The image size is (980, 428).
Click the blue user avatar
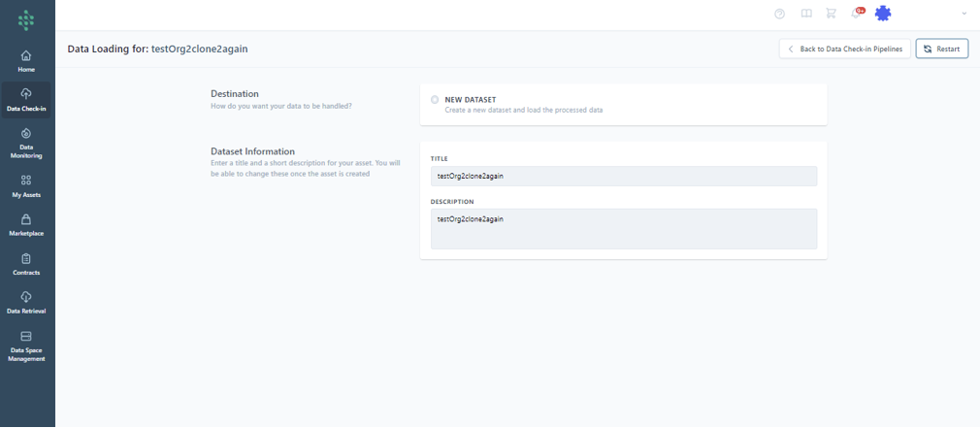[883, 14]
